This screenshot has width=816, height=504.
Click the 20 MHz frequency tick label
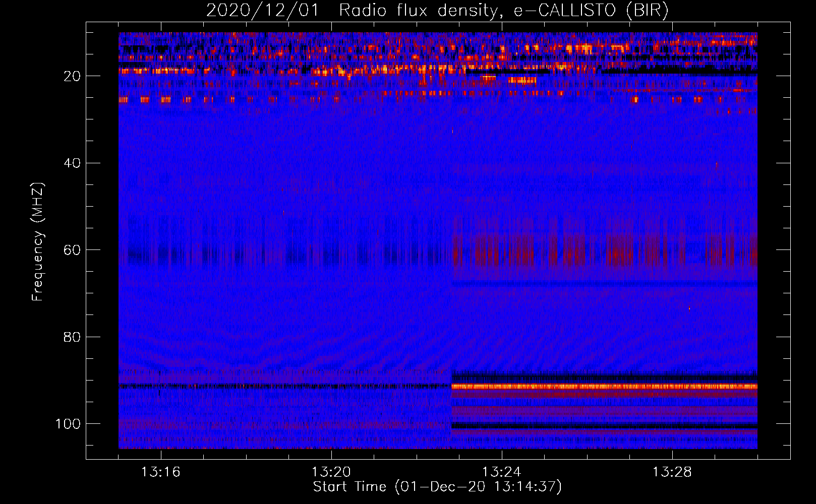click(x=72, y=76)
